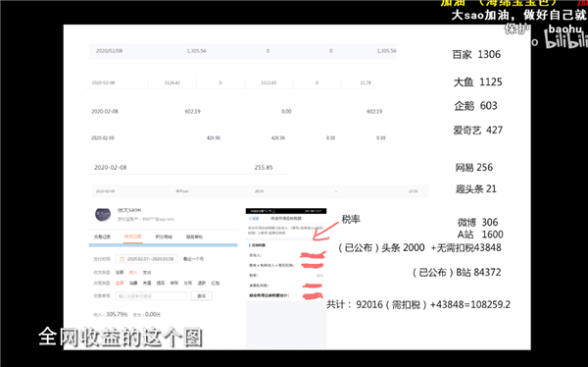Open the 交易记录 tab
588x367 pixels.
pyautogui.click(x=102, y=237)
